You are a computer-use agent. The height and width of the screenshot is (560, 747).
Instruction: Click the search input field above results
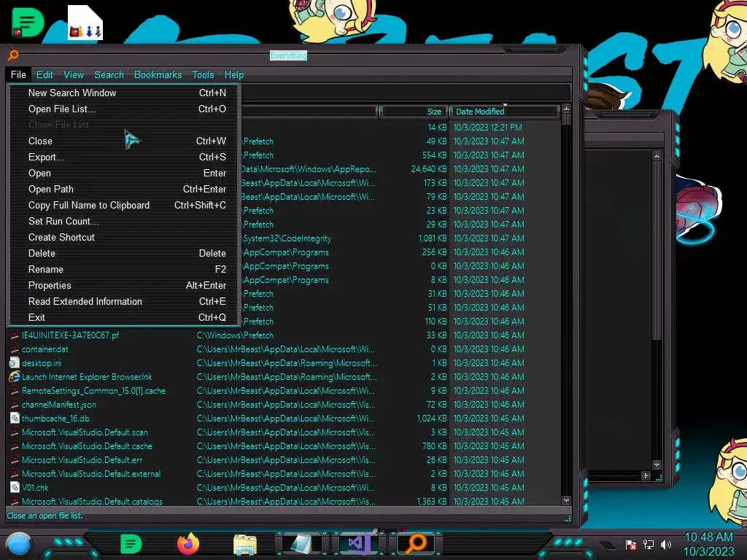(x=405, y=93)
